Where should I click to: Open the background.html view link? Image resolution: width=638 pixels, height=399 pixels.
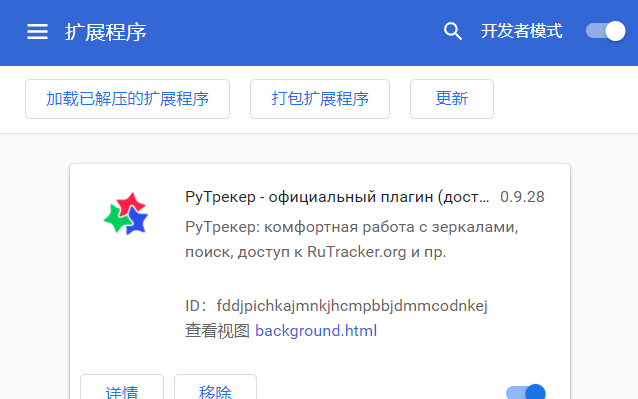click(x=316, y=331)
